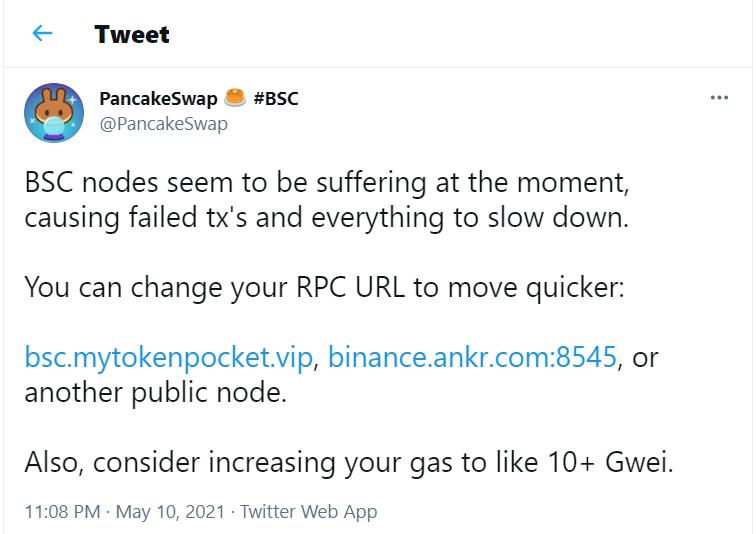Click the @PancakeSwap handle
Screen dimensions: 756x534
164,124
